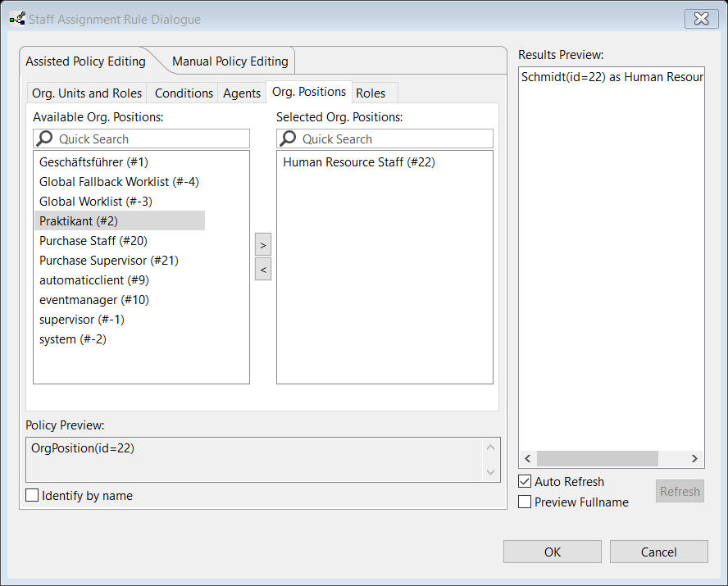Open the Conditions tab

[184, 93]
